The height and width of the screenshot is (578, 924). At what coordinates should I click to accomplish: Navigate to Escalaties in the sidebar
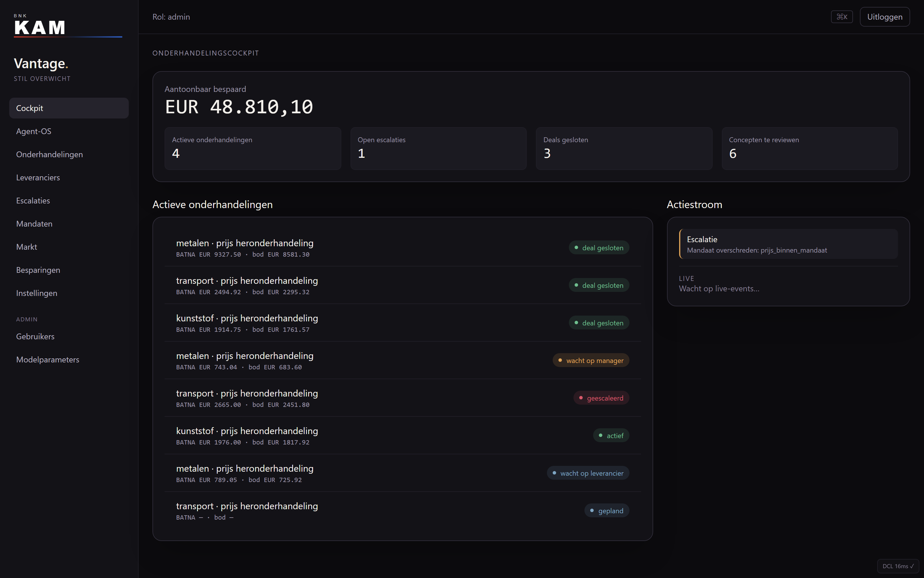click(69, 201)
